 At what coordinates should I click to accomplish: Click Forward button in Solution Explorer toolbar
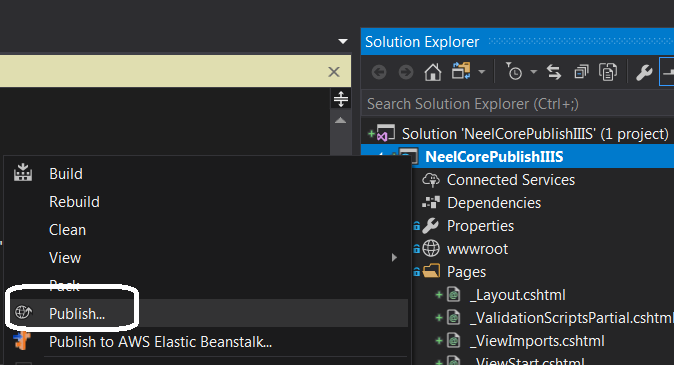[405, 72]
